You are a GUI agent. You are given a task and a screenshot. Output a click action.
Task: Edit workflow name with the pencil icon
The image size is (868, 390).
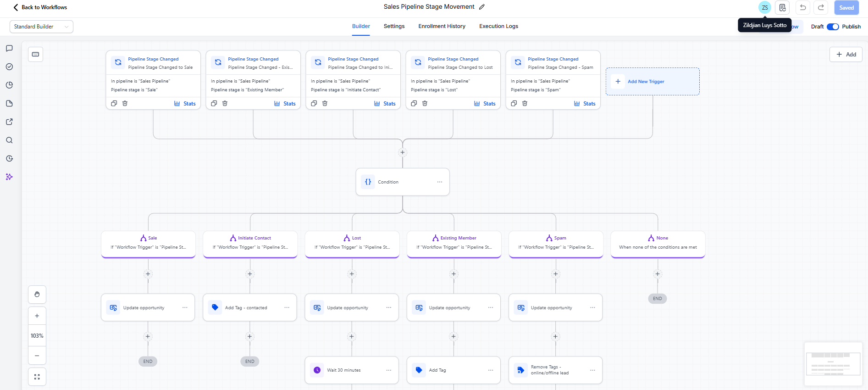[482, 7]
